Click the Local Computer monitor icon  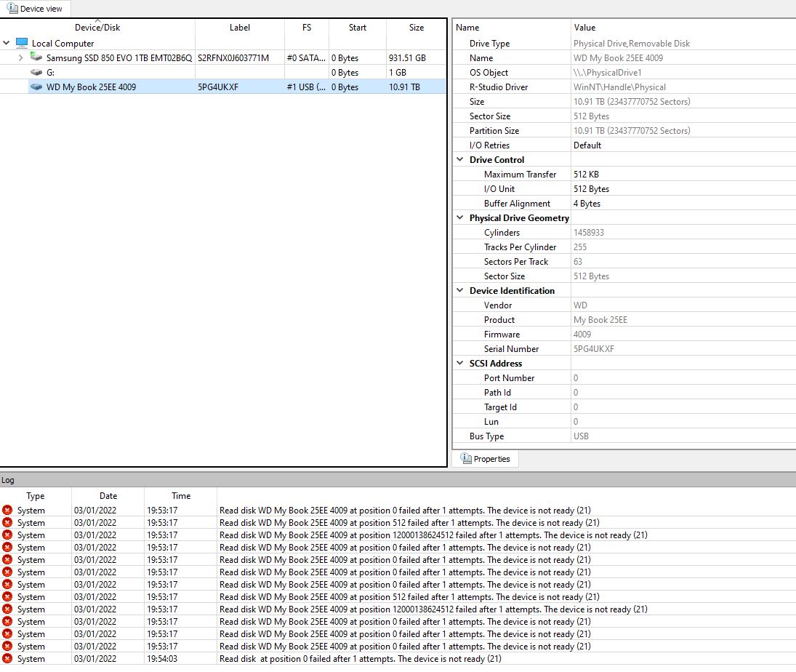(x=22, y=43)
